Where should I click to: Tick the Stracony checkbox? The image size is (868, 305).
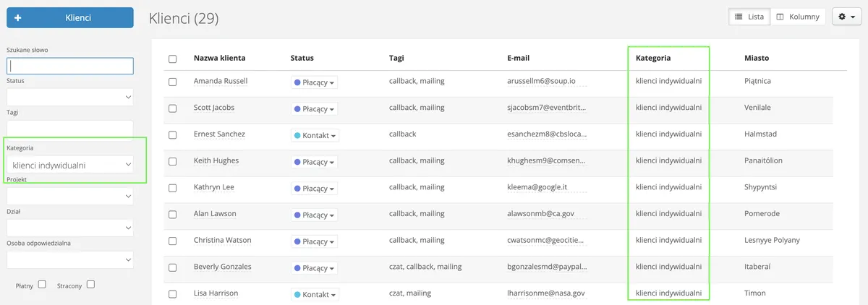[90, 285]
